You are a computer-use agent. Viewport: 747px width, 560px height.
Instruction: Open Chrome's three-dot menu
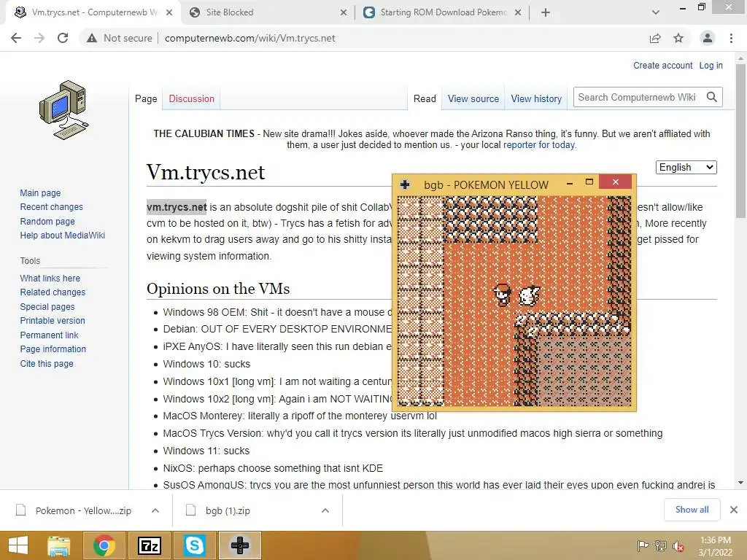pos(731,38)
